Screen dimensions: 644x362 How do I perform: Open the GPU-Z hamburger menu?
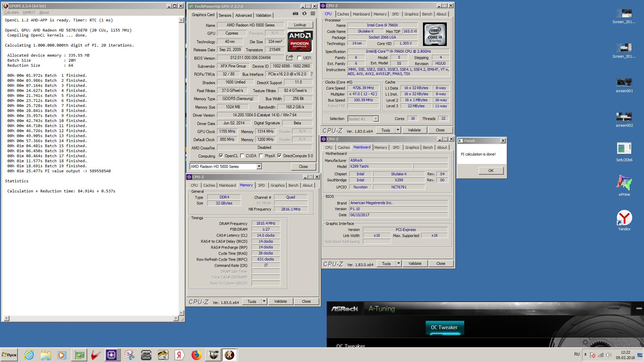tap(313, 14)
